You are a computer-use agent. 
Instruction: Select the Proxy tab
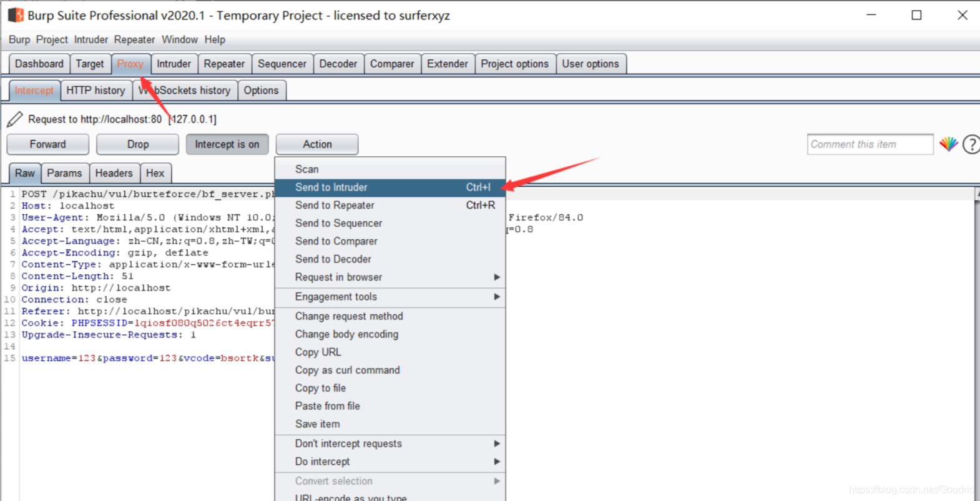click(130, 64)
